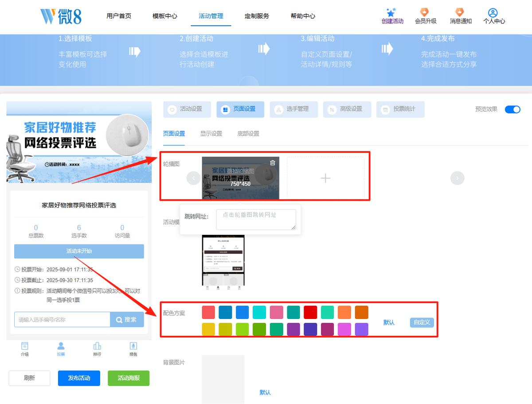Click the carousel right arrow
Viewport: 532px width, 404px height.
point(458,178)
